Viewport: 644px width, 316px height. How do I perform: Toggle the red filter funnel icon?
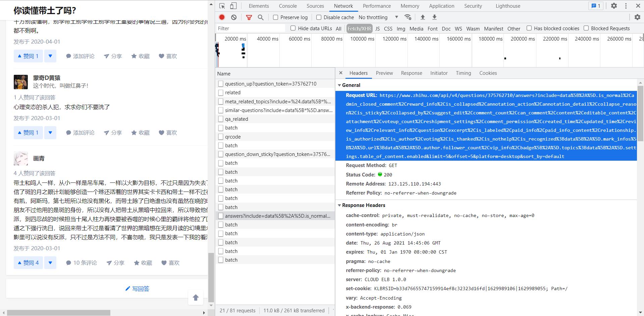click(x=249, y=17)
